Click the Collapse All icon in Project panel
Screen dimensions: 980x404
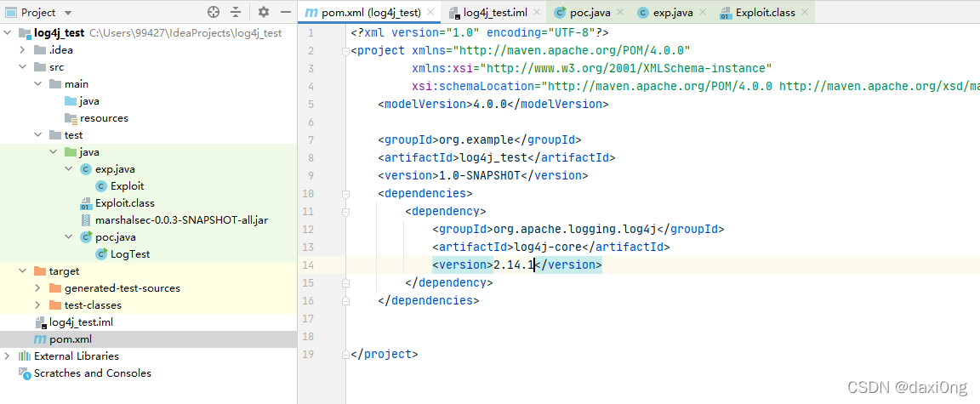coord(236,12)
